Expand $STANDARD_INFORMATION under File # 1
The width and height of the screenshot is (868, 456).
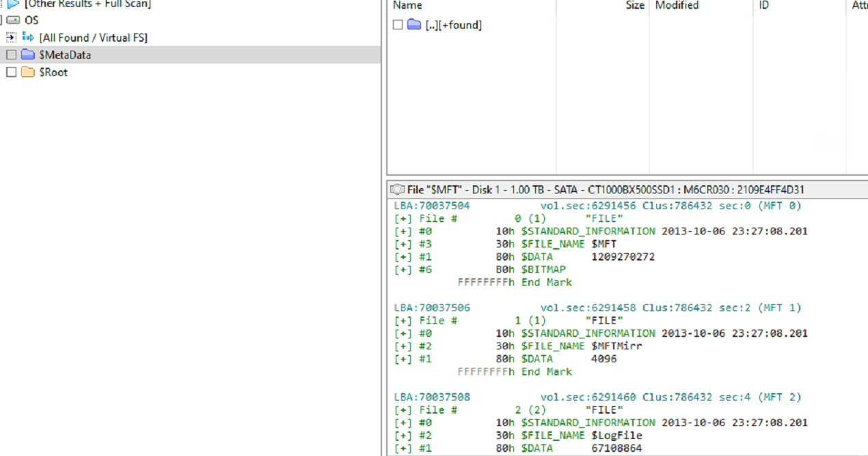[404, 334]
